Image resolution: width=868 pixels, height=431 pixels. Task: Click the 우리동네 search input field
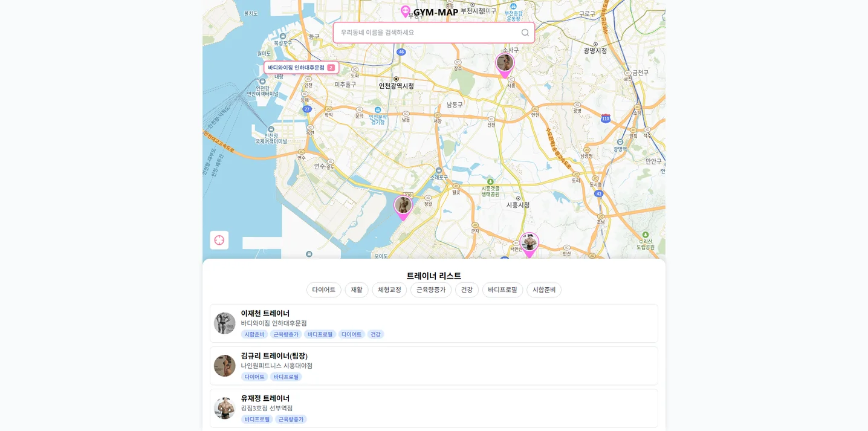pyautogui.click(x=423, y=33)
